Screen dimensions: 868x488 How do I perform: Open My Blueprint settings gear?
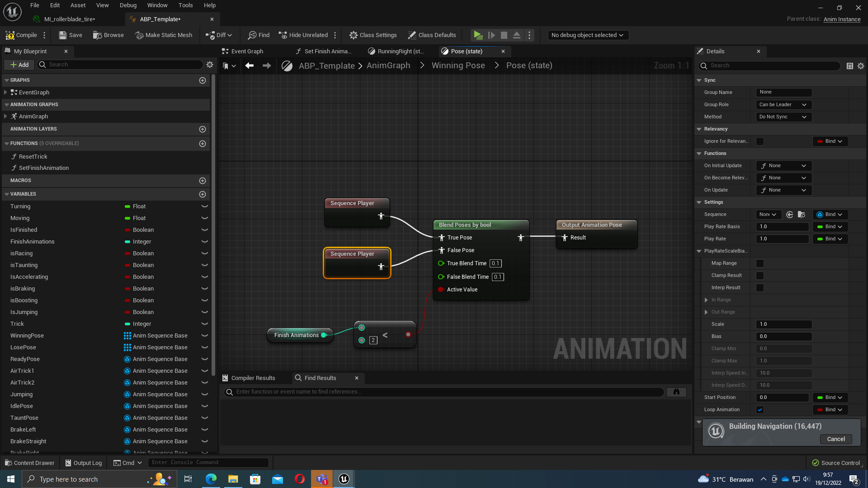point(210,65)
